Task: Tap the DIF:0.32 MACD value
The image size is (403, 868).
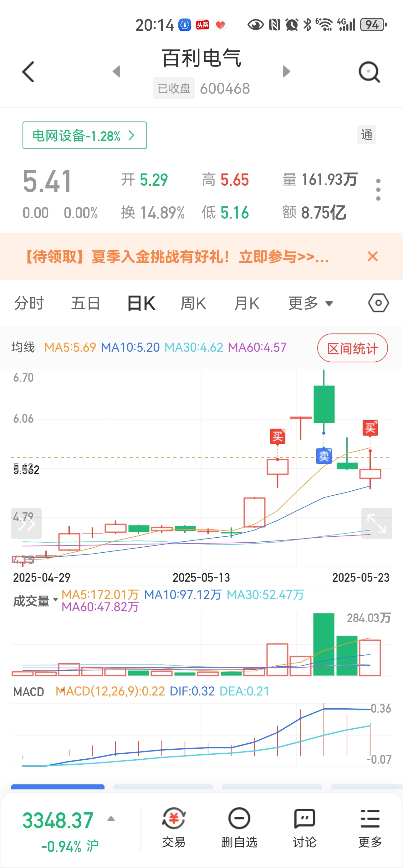Action: click(192, 691)
